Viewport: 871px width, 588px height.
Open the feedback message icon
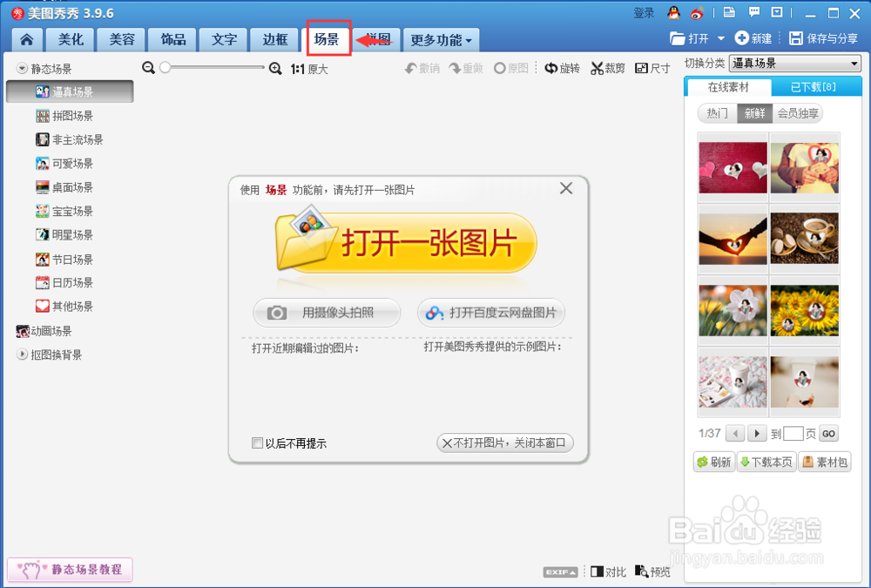click(x=753, y=12)
